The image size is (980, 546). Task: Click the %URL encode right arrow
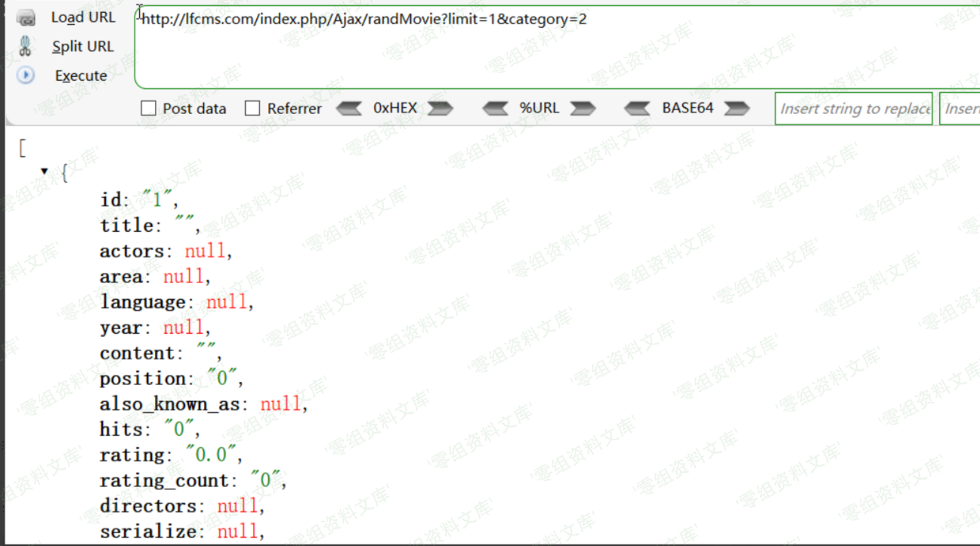tap(583, 109)
